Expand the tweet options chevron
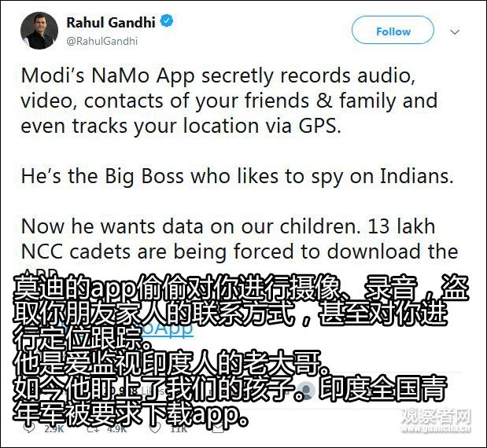This screenshot has height=448, width=487. coord(455,31)
